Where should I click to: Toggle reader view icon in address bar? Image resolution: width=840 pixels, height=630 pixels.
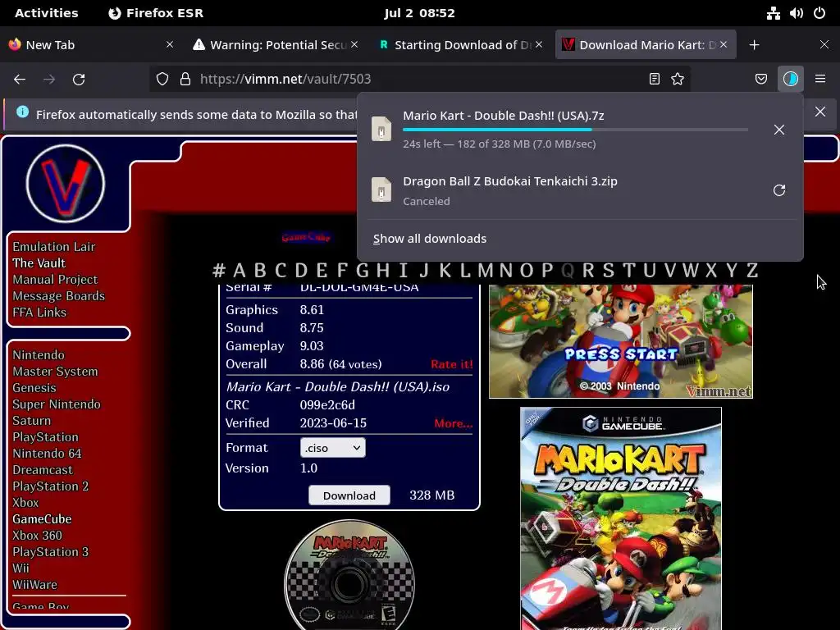coord(654,80)
